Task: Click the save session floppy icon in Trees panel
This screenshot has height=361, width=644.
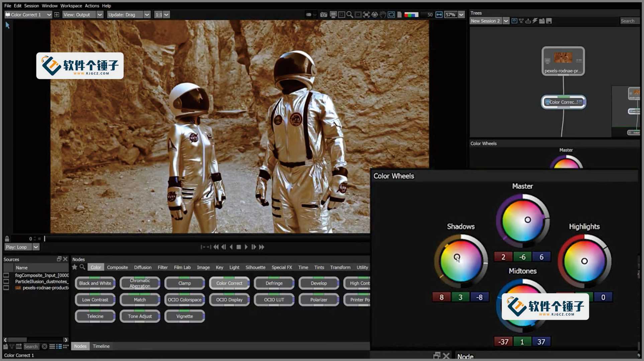Action: click(549, 21)
